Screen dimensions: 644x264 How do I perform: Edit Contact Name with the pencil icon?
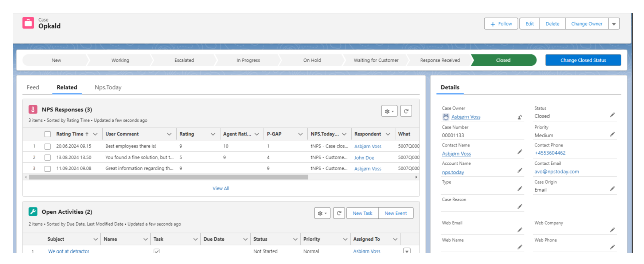coord(520,152)
